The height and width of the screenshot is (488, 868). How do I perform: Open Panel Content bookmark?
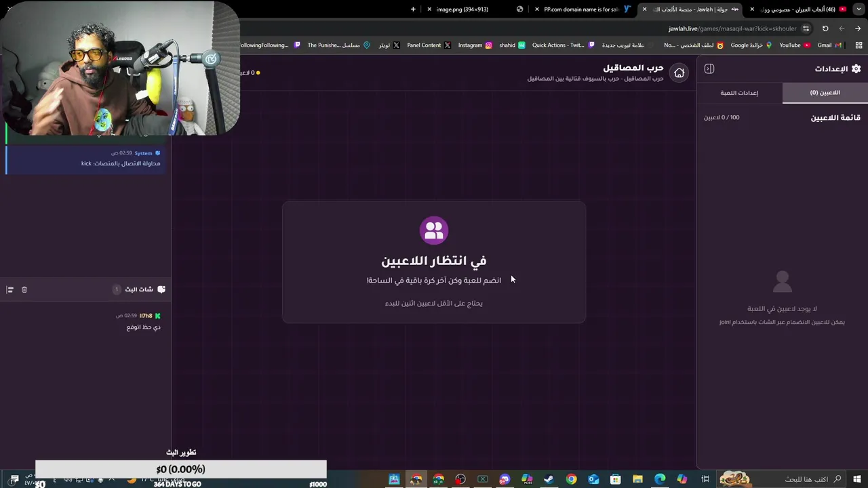(x=429, y=45)
